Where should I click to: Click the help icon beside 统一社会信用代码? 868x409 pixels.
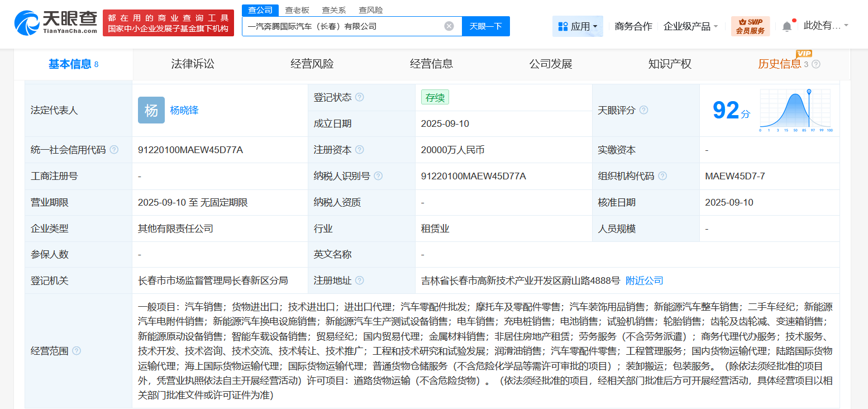(x=115, y=149)
